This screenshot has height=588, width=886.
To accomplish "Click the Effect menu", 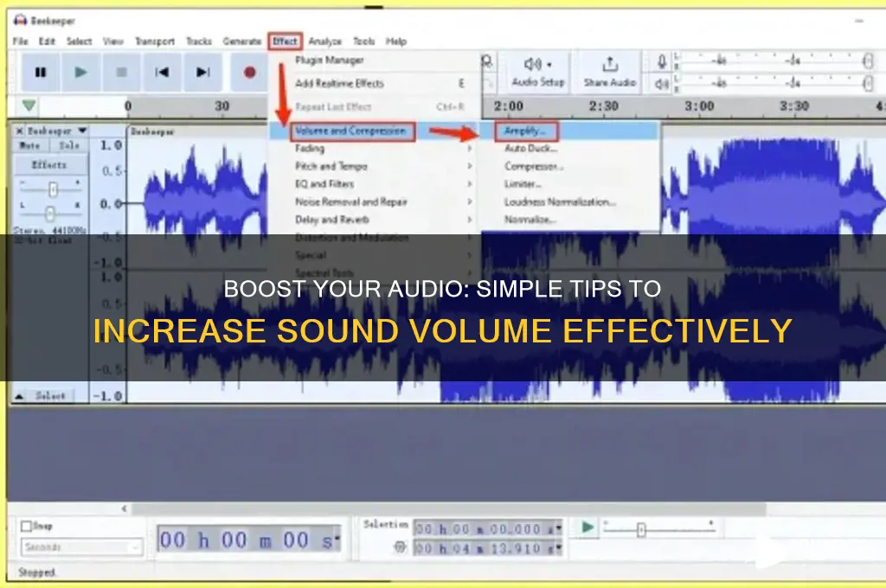I will (x=286, y=42).
